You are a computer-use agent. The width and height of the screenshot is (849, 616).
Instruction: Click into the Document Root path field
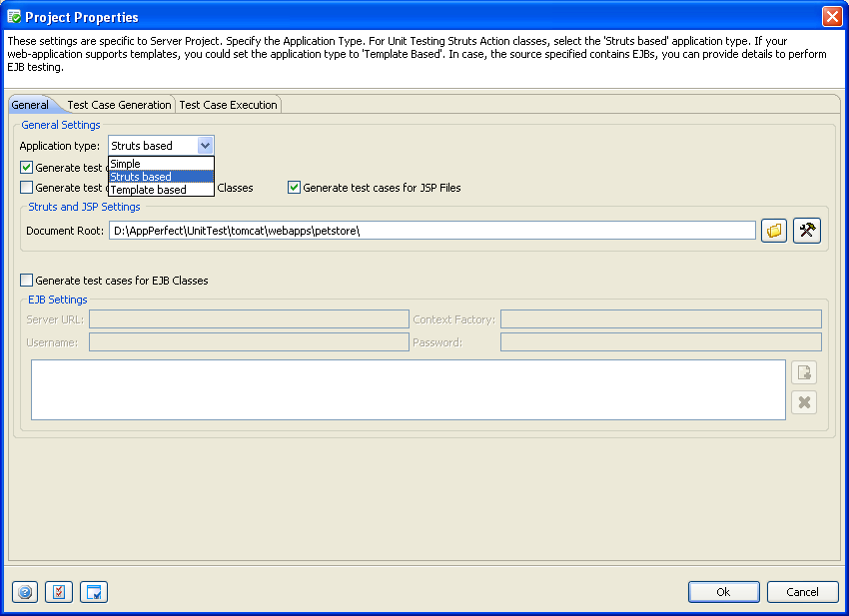[432, 231]
